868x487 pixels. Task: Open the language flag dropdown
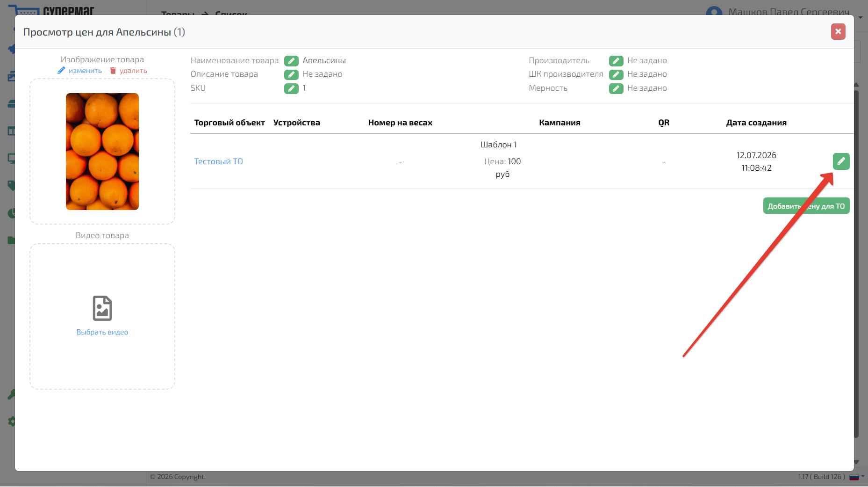pyautogui.click(x=857, y=477)
